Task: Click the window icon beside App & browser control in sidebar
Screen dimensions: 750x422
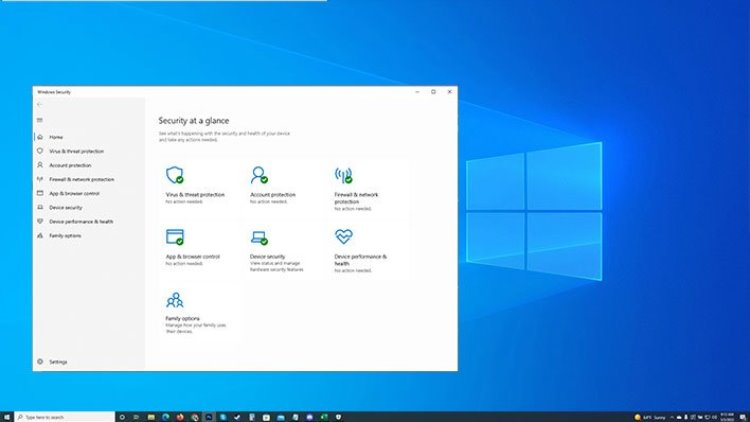Action: click(40, 193)
